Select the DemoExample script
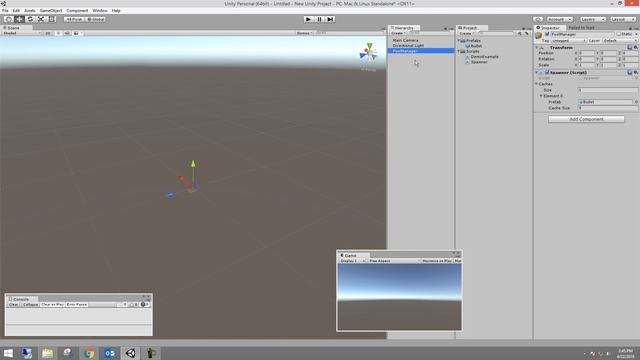Screen dimensions: 640x360 pos(484,57)
